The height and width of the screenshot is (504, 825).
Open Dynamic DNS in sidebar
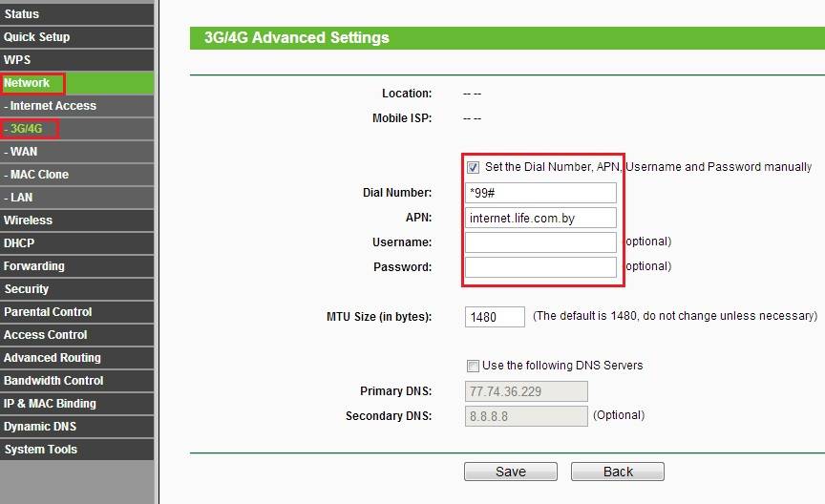(x=76, y=426)
